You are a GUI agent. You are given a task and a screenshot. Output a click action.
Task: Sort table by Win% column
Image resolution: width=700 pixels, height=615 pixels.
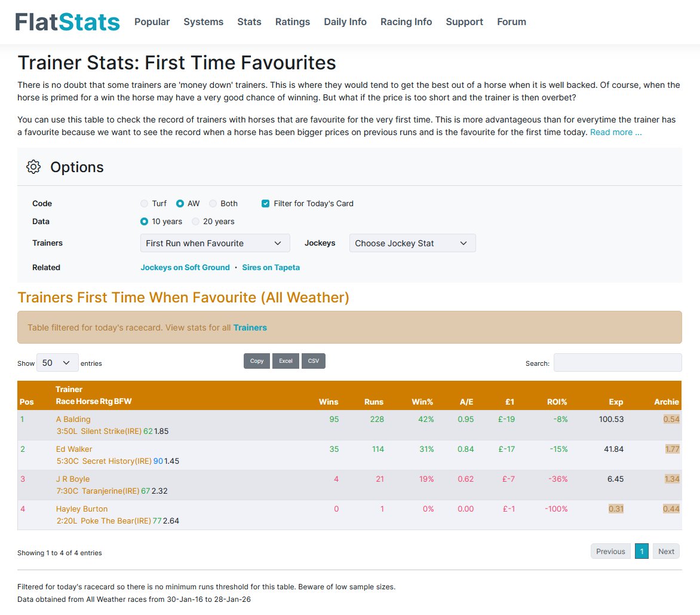(422, 402)
